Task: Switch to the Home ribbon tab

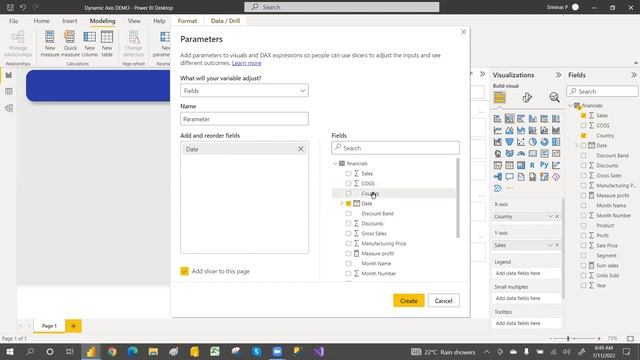Action: (x=42, y=21)
